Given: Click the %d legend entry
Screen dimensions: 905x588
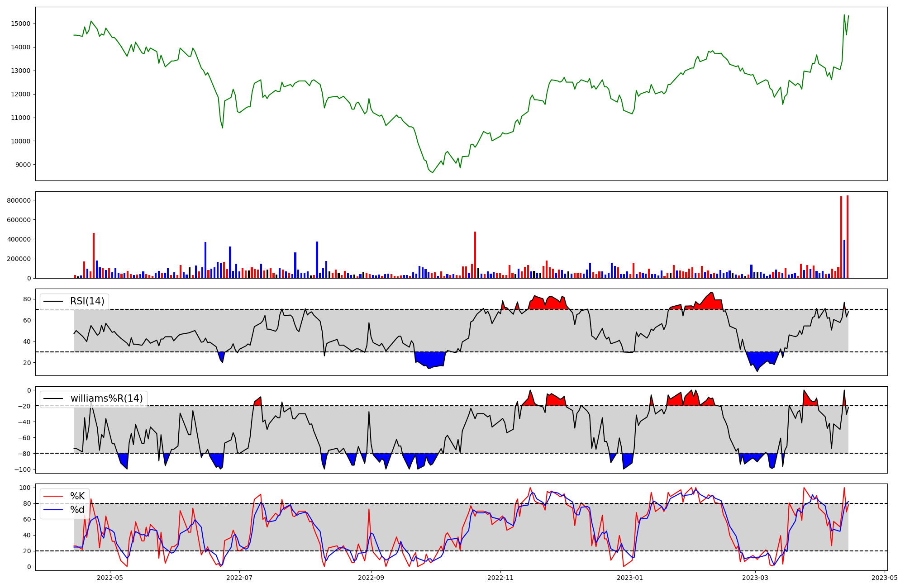Looking at the screenshot, I should click(77, 510).
